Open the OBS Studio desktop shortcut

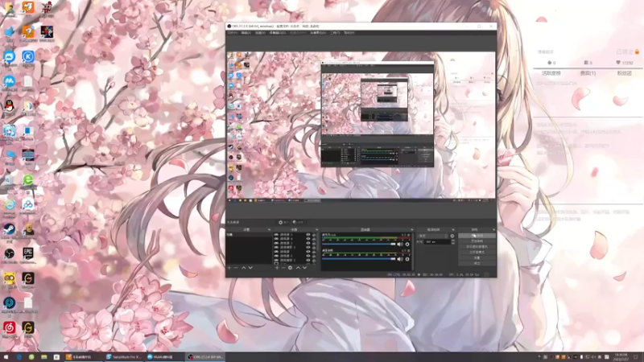10,255
